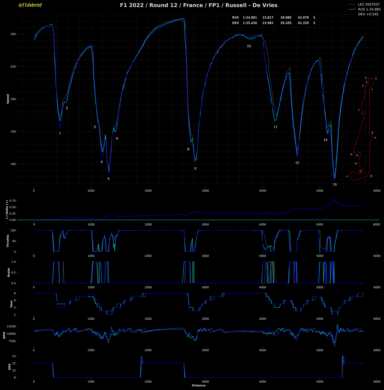Click the circuit track map outline
The width and height of the screenshot is (384, 390).
coord(363,129)
